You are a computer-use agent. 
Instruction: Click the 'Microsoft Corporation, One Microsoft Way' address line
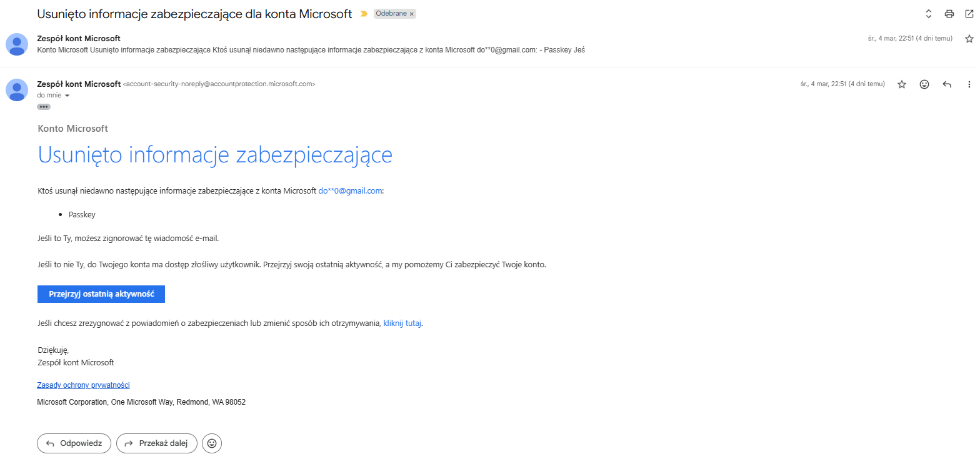coord(141,402)
